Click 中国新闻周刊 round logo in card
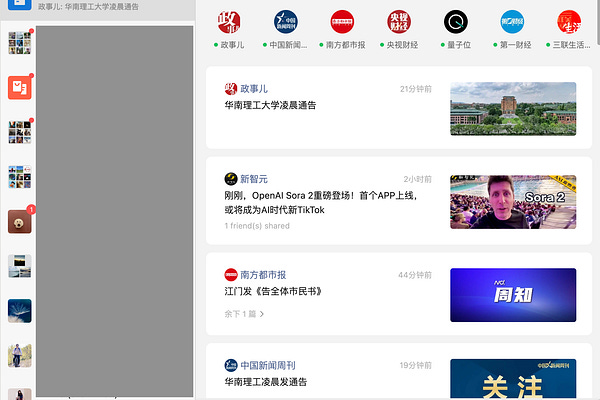 (x=231, y=365)
